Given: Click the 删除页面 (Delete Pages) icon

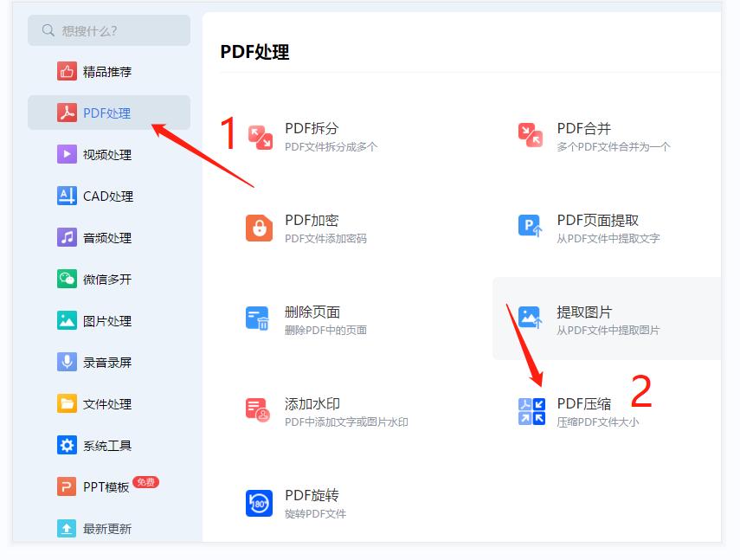Looking at the screenshot, I should (x=312, y=318).
